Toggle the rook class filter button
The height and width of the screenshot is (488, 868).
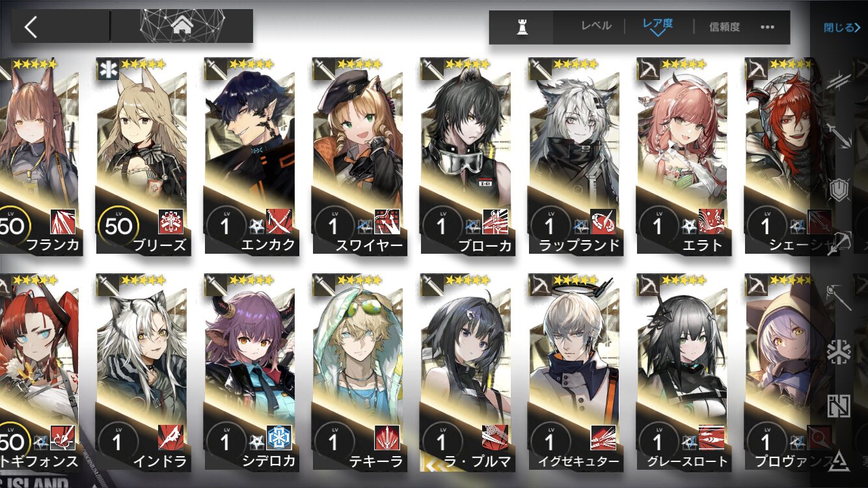(521, 27)
